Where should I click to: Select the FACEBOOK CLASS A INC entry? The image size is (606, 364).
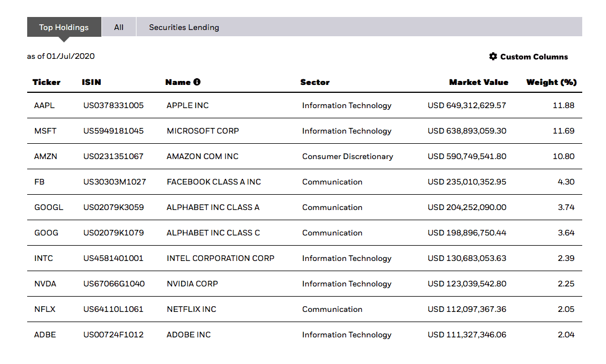pyautogui.click(x=214, y=182)
